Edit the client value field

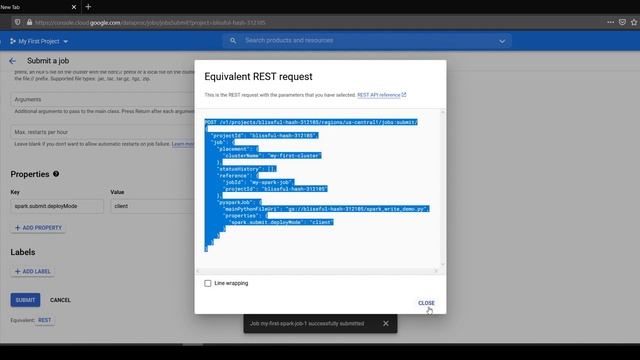153,206
